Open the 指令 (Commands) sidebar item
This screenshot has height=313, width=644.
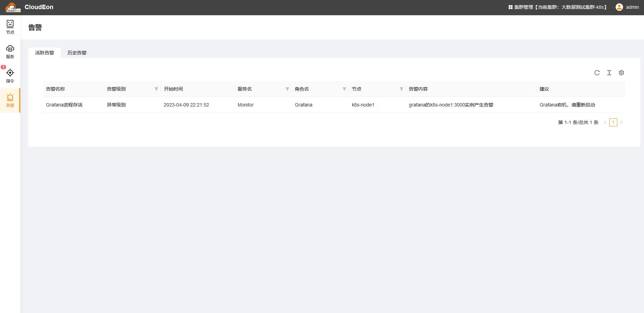point(10,76)
